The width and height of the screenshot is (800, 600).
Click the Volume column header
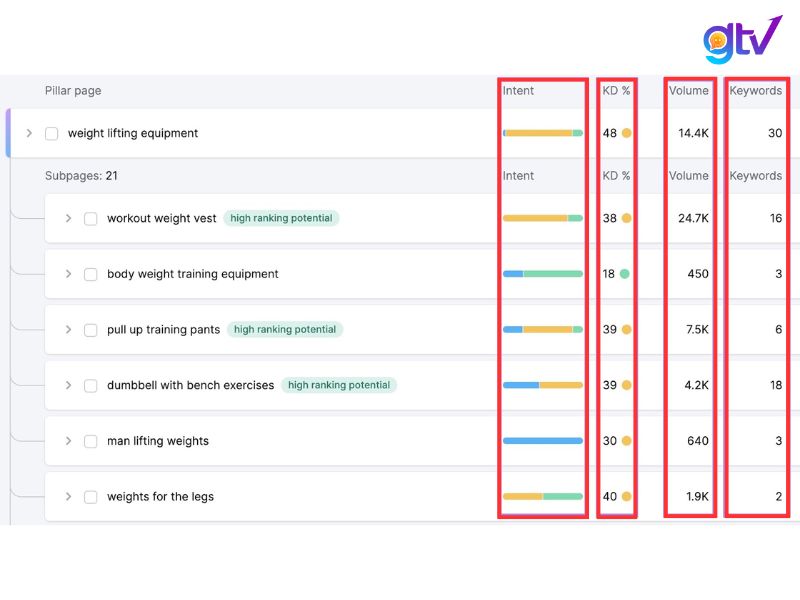[689, 90]
